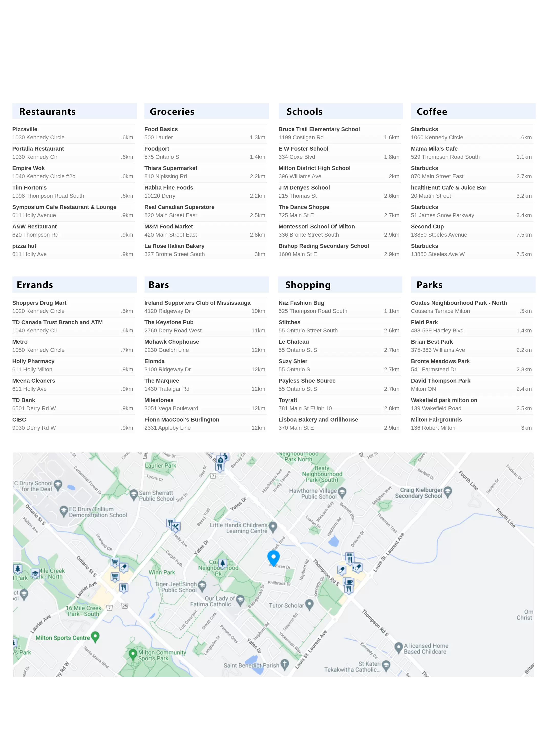Click the Milton Community Sports Park pin

pyautogui.click(x=133, y=654)
